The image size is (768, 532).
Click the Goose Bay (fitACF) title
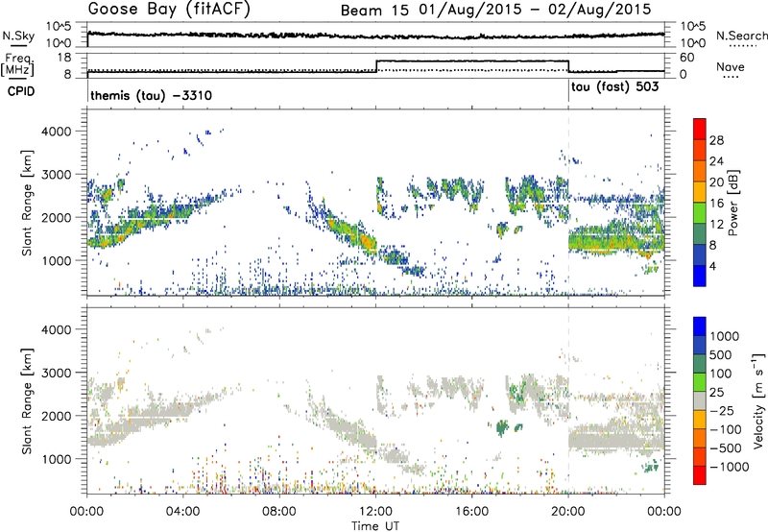[x=169, y=10]
